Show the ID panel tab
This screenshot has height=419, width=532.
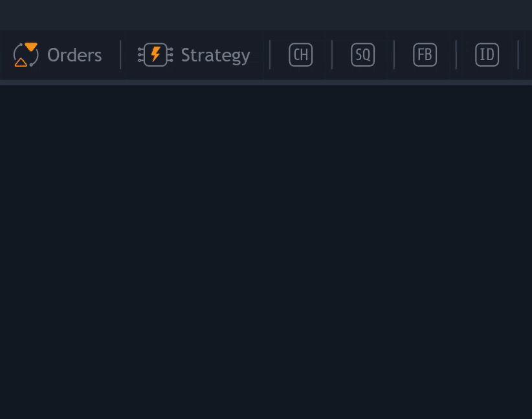click(x=487, y=54)
